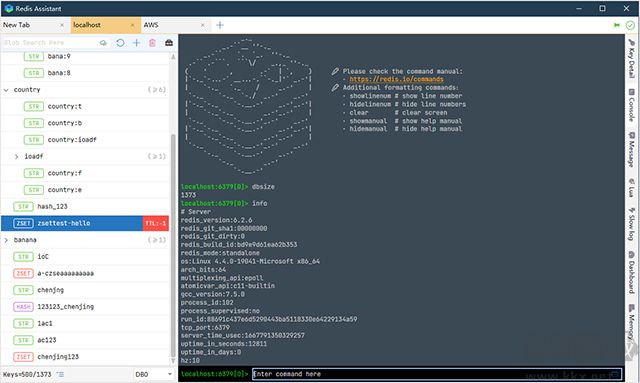This screenshot has height=383, width=640.
Task: Open Console side panel
Action: (x=631, y=105)
